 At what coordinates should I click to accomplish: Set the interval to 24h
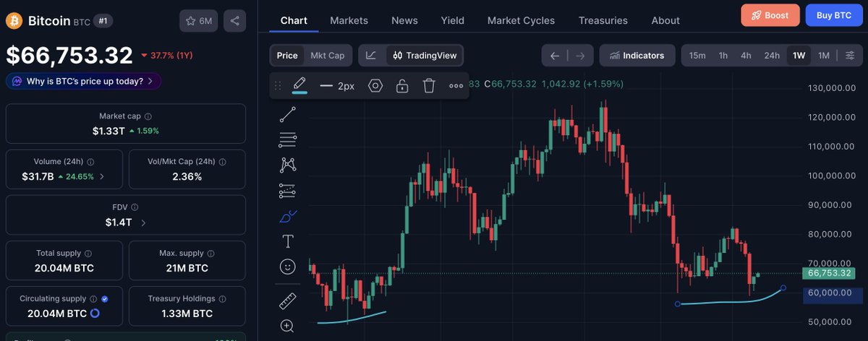(x=772, y=56)
